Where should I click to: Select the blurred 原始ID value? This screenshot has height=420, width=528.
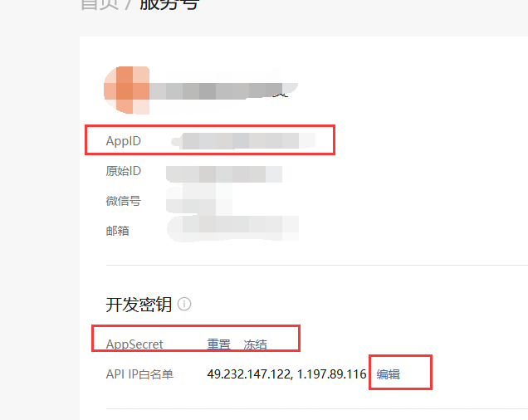(224, 173)
